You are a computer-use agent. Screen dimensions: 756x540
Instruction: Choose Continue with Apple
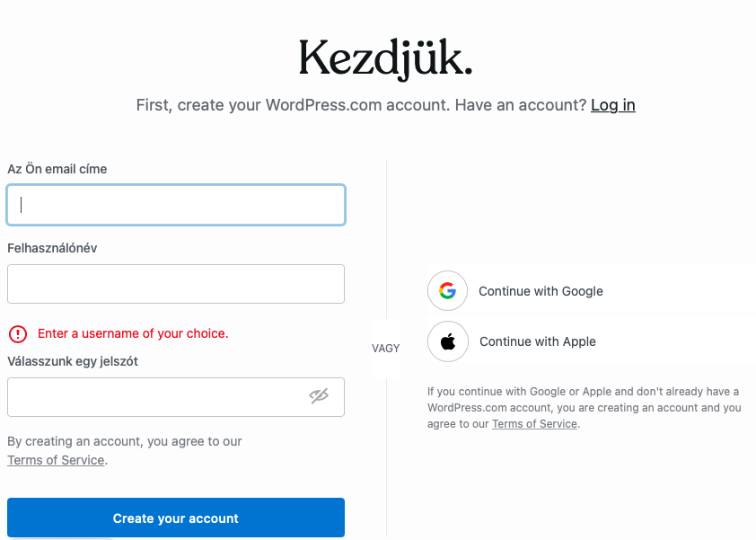pyautogui.click(x=537, y=341)
